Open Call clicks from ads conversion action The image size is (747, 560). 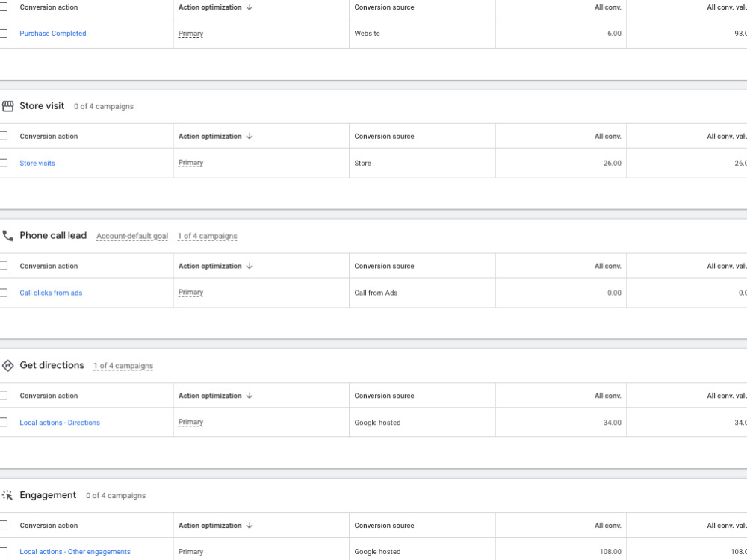pyautogui.click(x=51, y=293)
